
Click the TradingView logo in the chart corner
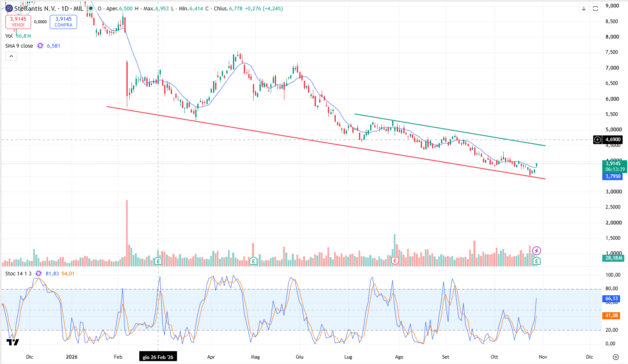click(13, 342)
